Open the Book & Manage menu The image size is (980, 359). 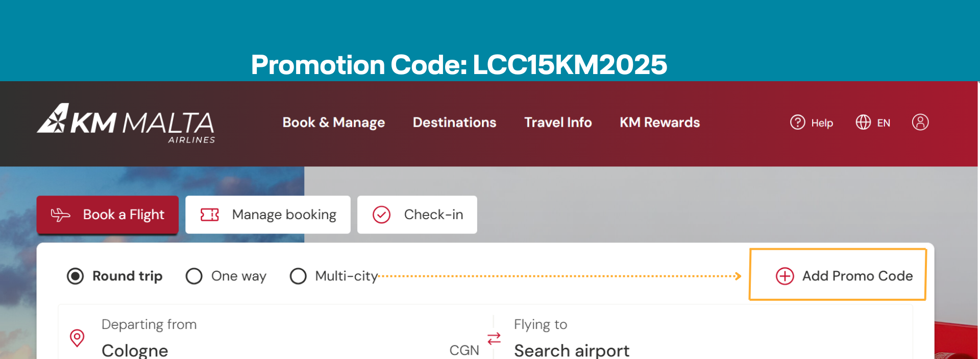pyautogui.click(x=334, y=123)
